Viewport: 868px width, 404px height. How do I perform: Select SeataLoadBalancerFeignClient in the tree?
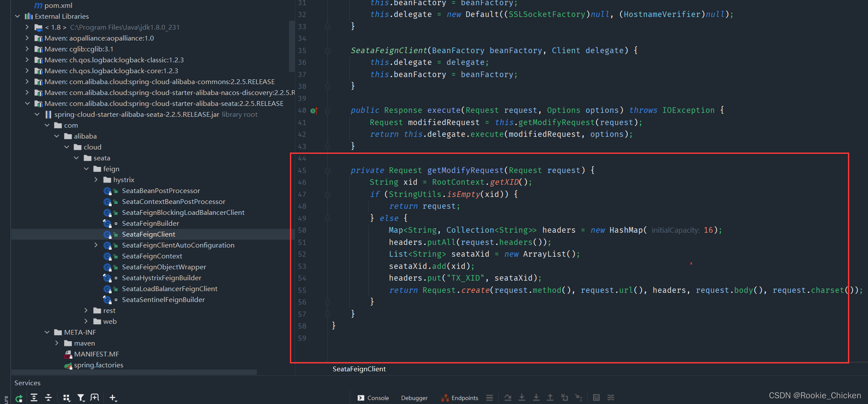(170, 289)
